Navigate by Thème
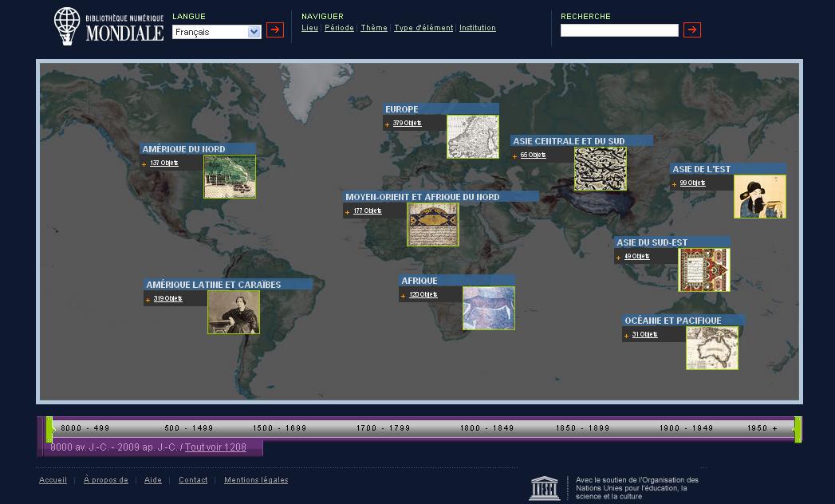Image resolution: width=835 pixels, height=504 pixels. click(374, 28)
